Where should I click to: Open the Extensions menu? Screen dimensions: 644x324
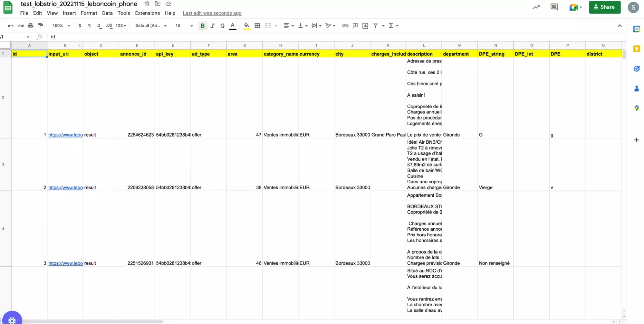pos(147,13)
